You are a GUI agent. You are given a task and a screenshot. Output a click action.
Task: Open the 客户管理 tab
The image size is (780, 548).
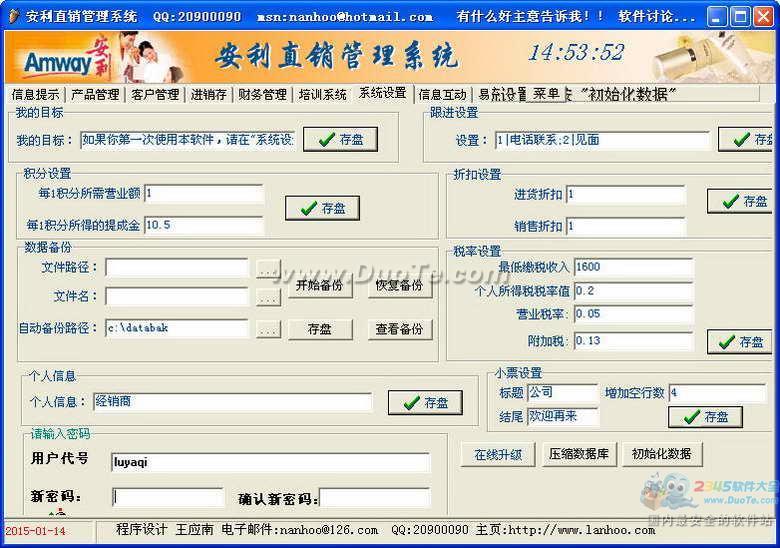coord(155,94)
